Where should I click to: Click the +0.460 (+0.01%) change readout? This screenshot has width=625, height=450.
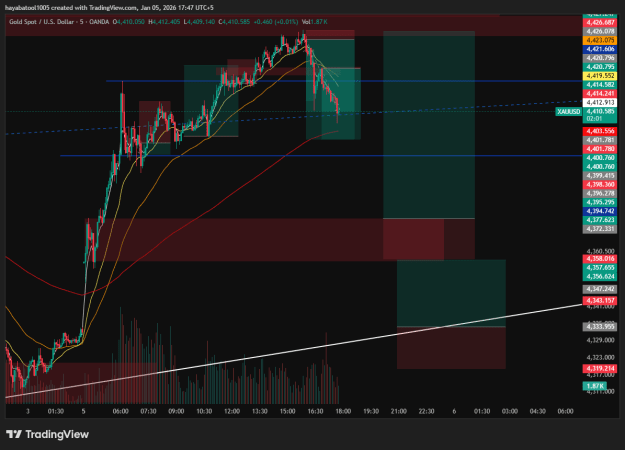tap(275, 22)
